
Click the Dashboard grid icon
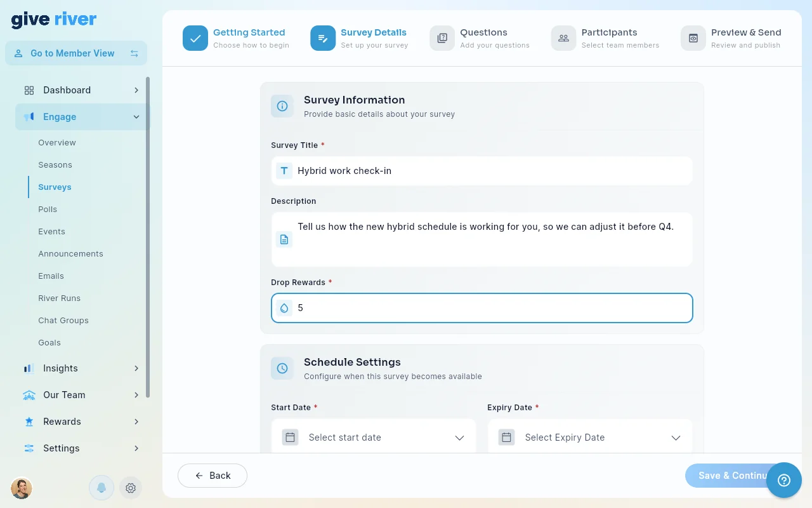(x=29, y=90)
